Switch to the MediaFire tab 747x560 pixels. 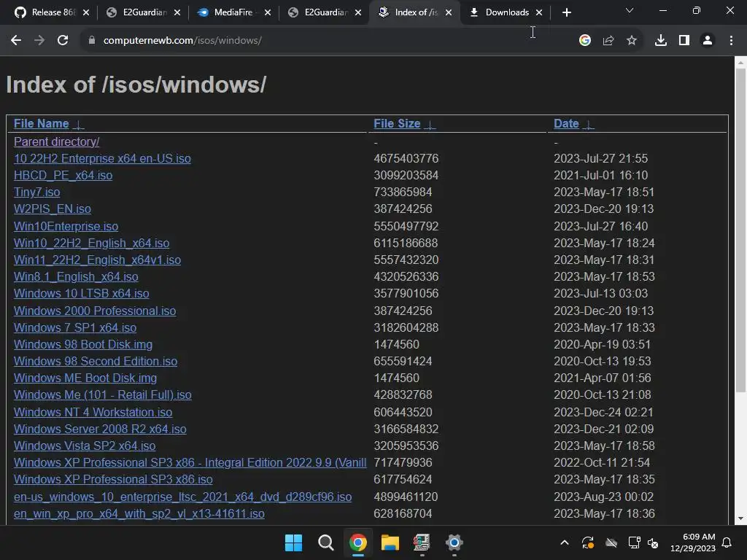(228, 12)
